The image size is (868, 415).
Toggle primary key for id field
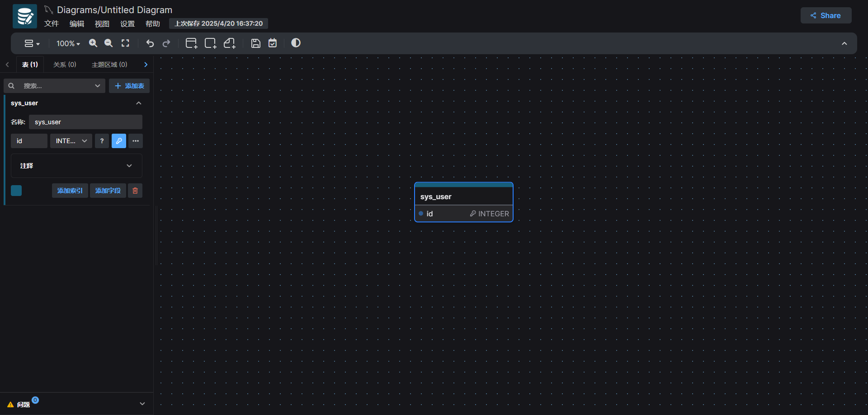coord(119,141)
